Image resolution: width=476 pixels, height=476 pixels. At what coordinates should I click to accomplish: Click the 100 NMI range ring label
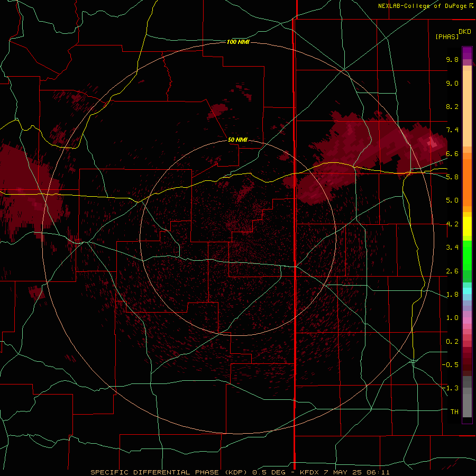coord(238,42)
